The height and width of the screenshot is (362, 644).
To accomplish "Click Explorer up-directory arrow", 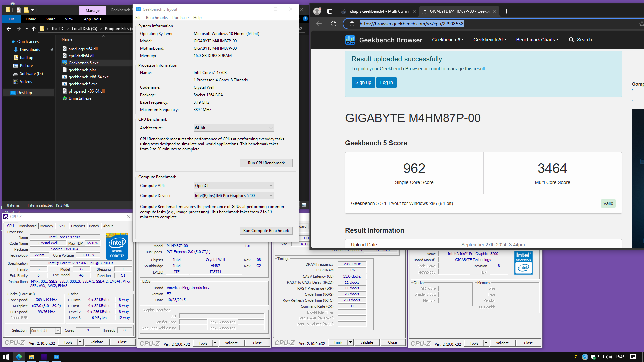I will [34, 29].
